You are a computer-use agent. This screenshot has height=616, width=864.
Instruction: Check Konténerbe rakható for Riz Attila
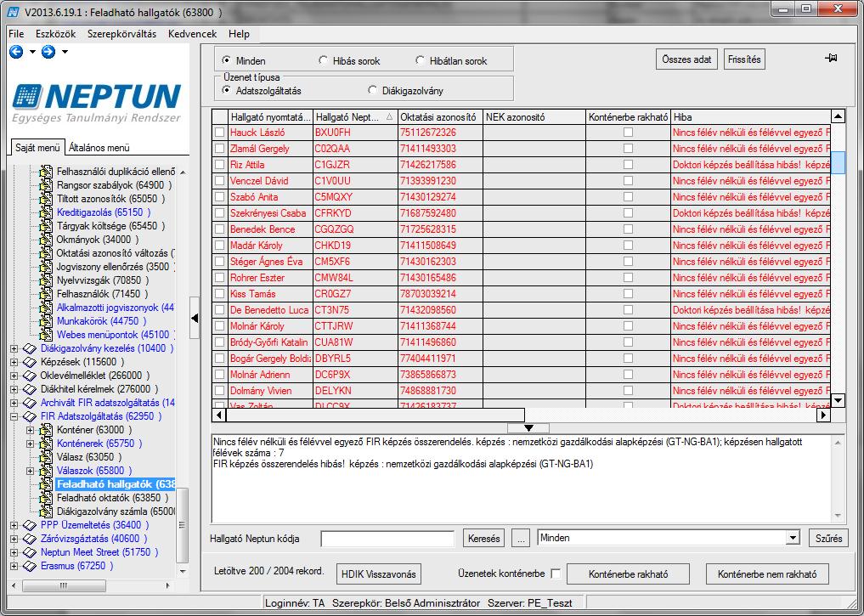tap(628, 164)
